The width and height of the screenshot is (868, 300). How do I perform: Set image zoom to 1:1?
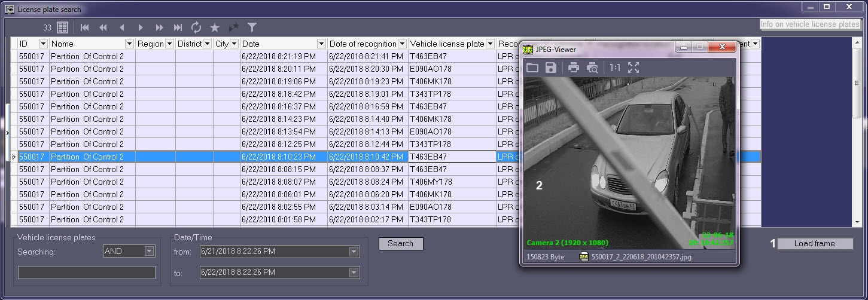[x=615, y=68]
